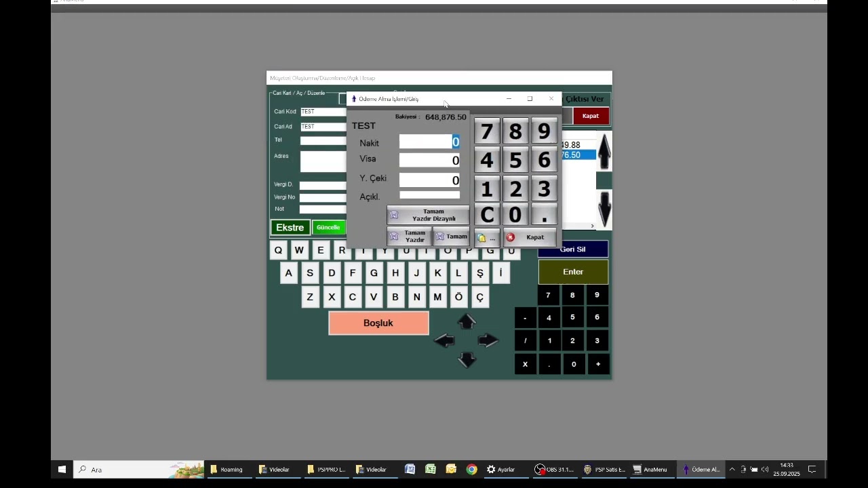Click the W key on on-screen keyboard
The image size is (868, 488).
[x=299, y=251]
